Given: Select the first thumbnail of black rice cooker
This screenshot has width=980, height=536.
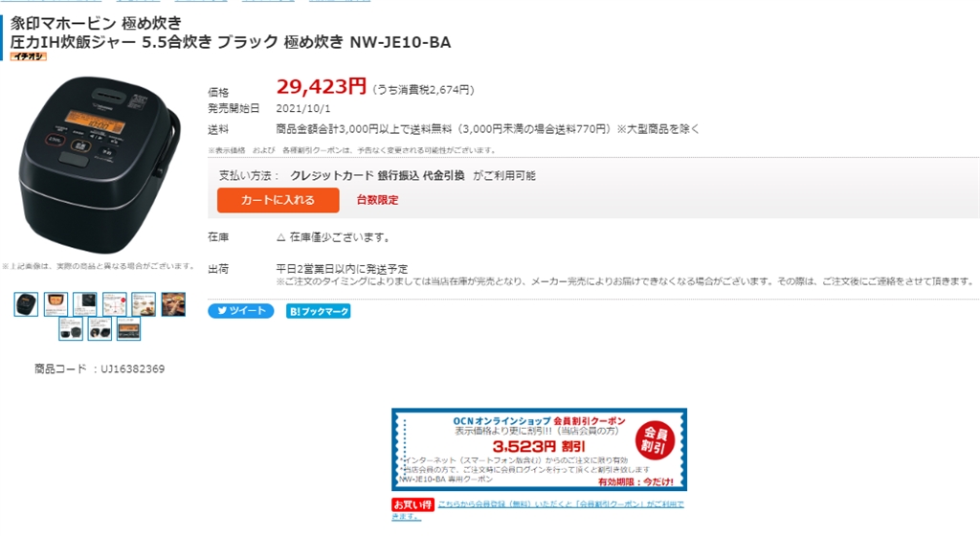Looking at the screenshot, I should [x=26, y=304].
